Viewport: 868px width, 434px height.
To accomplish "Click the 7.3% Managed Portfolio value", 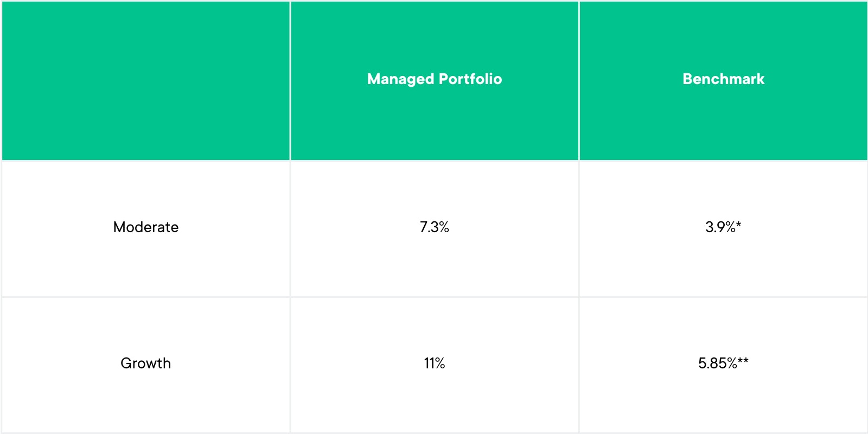I will tap(434, 227).
